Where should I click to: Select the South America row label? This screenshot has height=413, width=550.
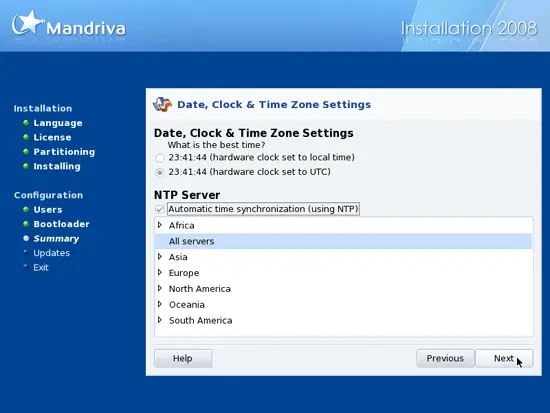[x=200, y=320]
